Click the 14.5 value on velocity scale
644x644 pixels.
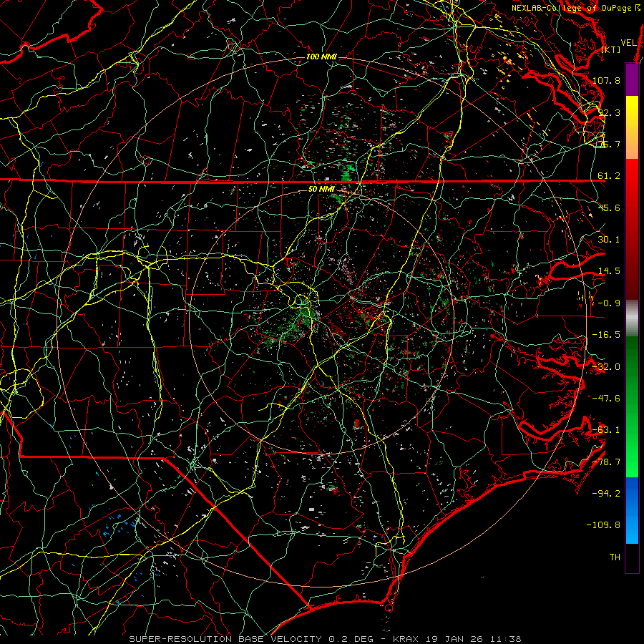coord(609,271)
